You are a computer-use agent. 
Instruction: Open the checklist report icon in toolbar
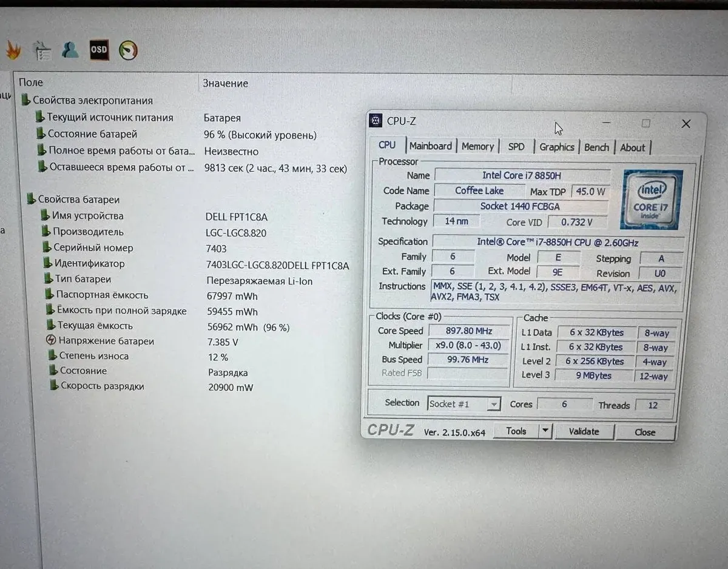point(42,51)
